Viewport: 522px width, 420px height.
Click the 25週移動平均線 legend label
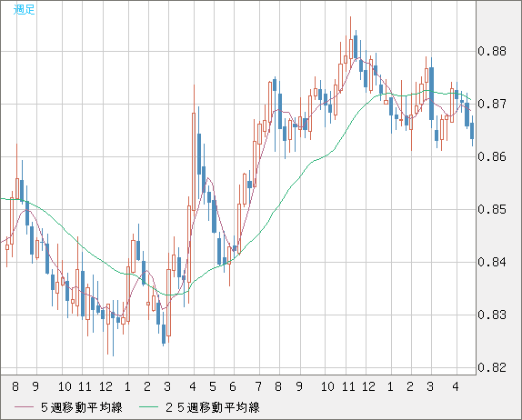coord(213,407)
